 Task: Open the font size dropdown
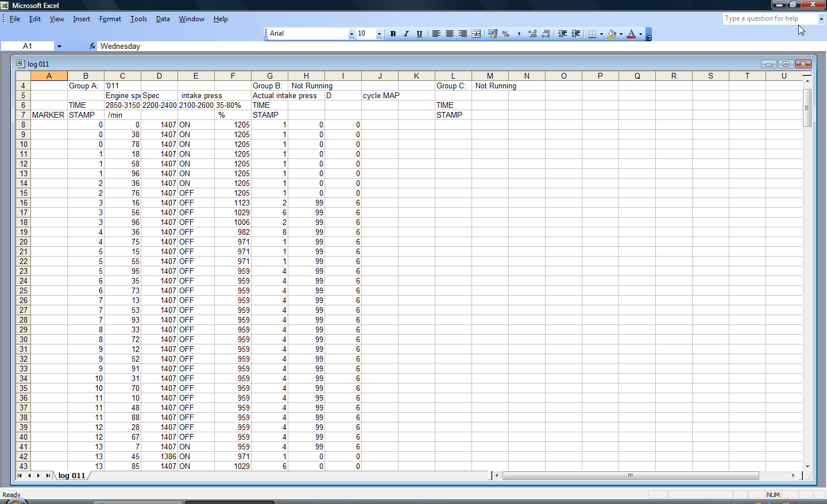point(379,34)
